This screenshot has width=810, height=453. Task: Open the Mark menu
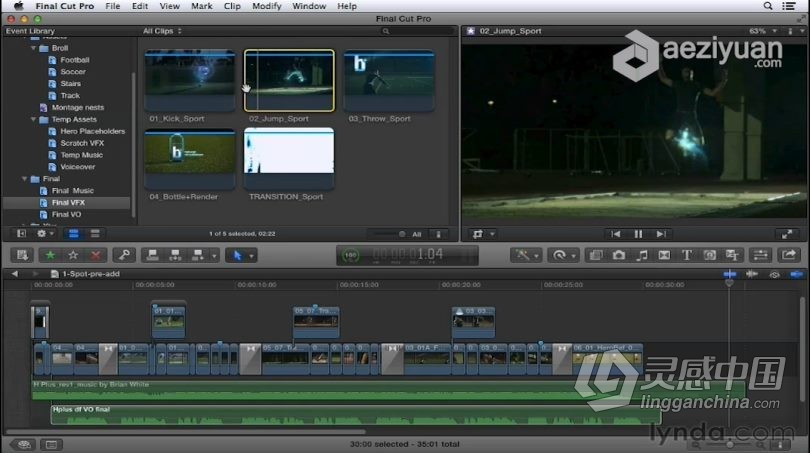pyautogui.click(x=201, y=6)
